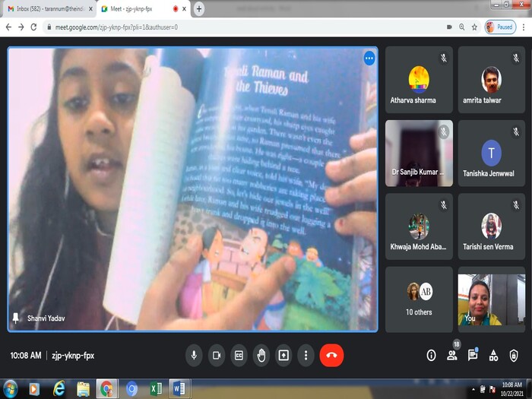Screen dimensions: 532x399
Task: Bookmark this page with the star icon
Action: tap(474, 27)
